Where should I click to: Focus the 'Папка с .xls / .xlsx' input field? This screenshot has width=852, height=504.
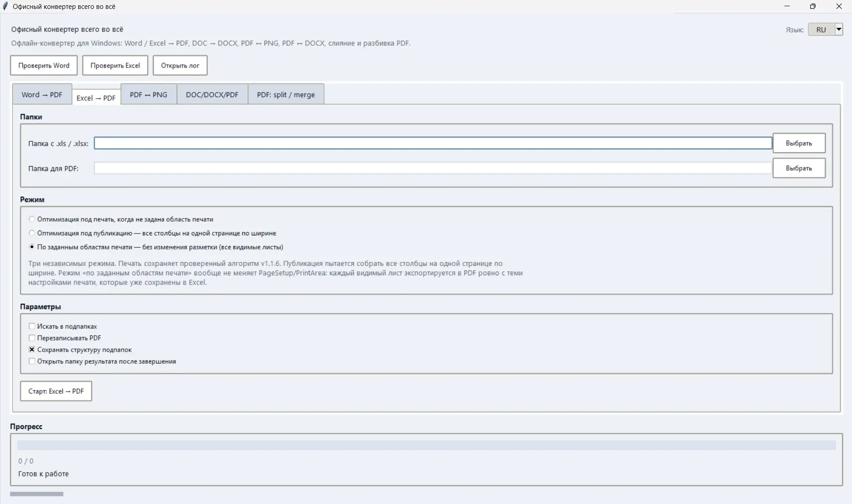click(433, 143)
